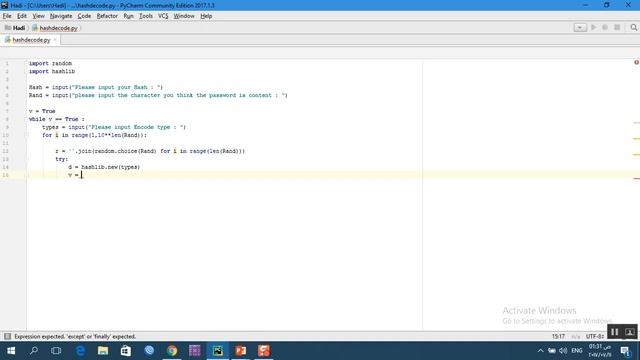Open the Refactor menu
640x360 pixels.
pyautogui.click(x=107, y=16)
